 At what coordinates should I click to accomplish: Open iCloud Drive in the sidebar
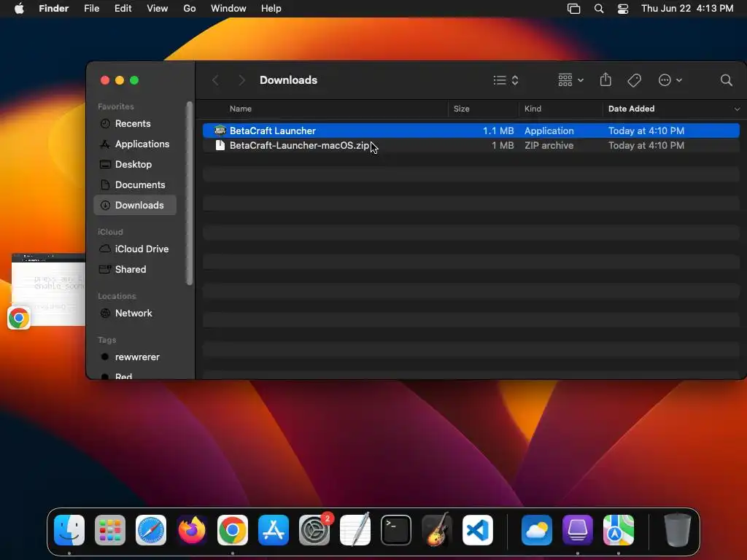[x=135, y=249]
